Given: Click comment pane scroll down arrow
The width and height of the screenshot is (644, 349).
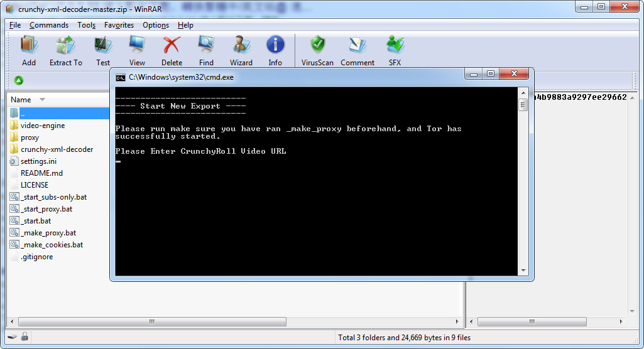Looking at the screenshot, I should pyautogui.click(x=633, y=311).
